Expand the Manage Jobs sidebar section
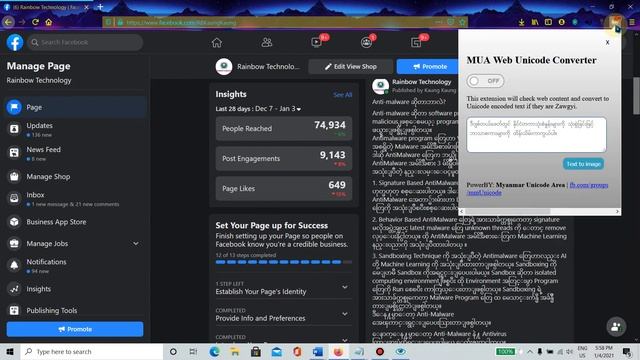This screenshot has width=640, height=360. tap(136, 244)
